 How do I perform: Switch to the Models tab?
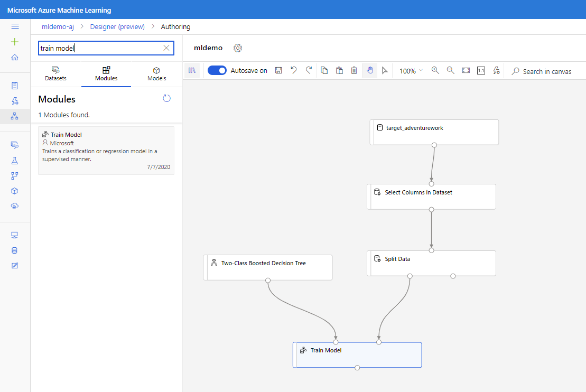pyautogui.click(x=156, y=74)
